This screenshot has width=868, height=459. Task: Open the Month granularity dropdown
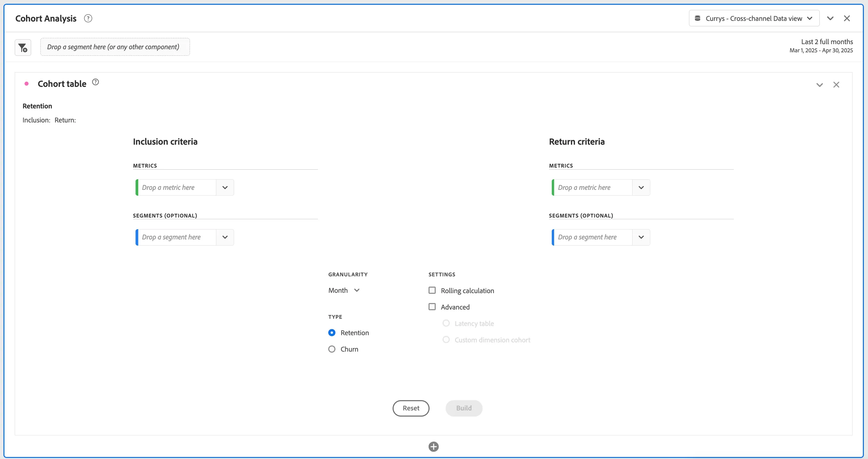click(x=344, y=290)
